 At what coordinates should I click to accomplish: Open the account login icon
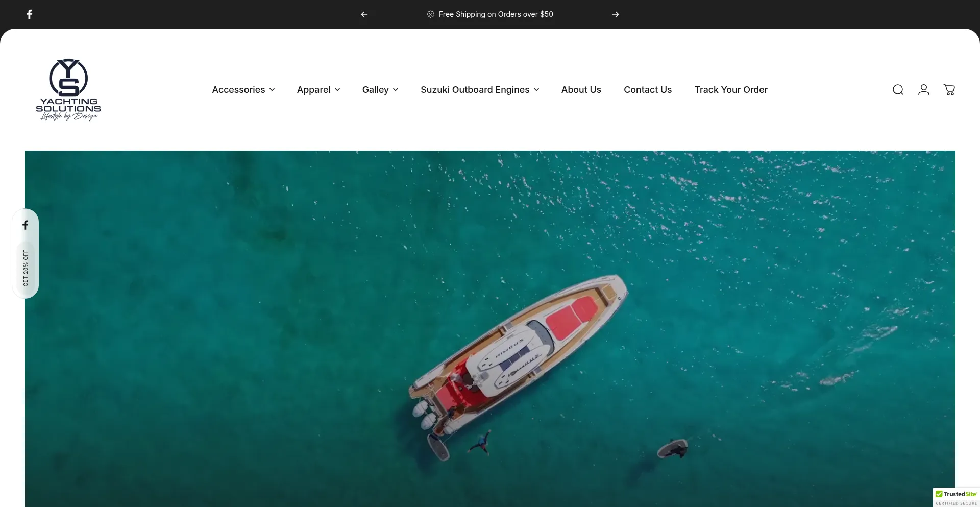click(x=924, y=90)
